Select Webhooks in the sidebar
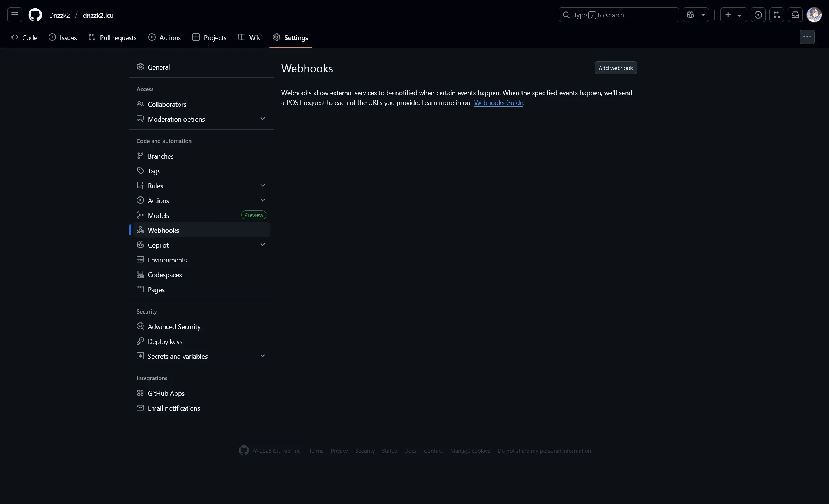The image size is (829, 504). [163, 230]
